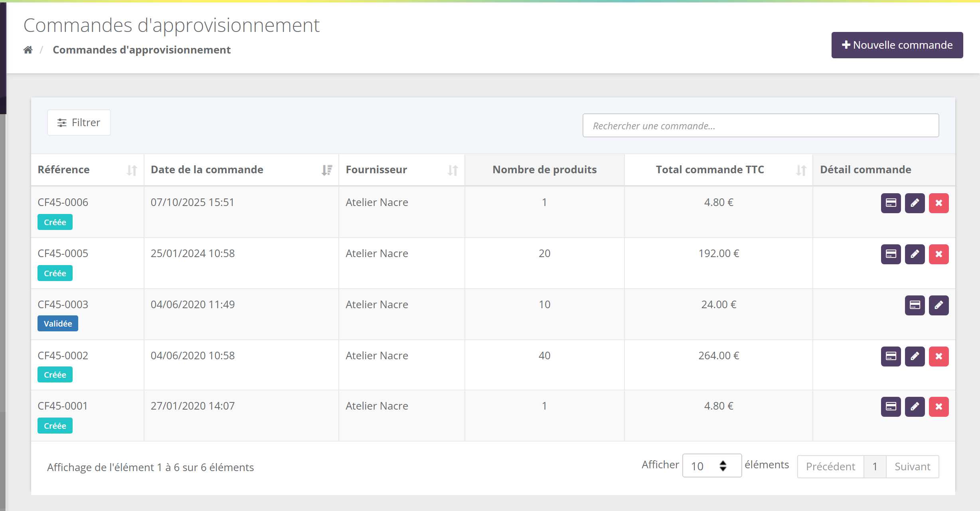Edit order CF45-0006 with pencil icon

click(915, 203)
